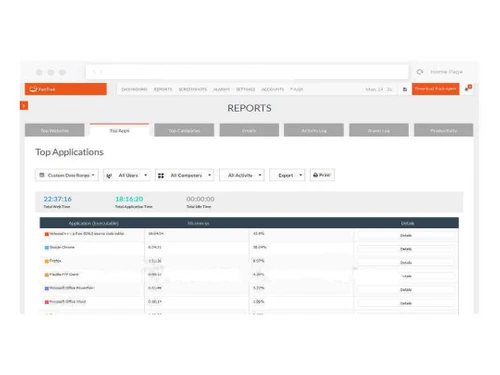This screenshot has width=500, height=375.
Task: Click the Application (Executable) column header
Action: pyautogui.click(x=93, y=223)
